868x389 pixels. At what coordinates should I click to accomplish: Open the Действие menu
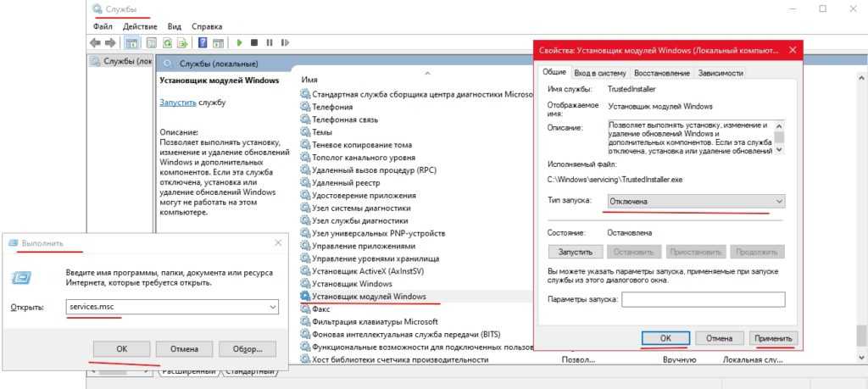pyautogui.click(x=139, y=26)
